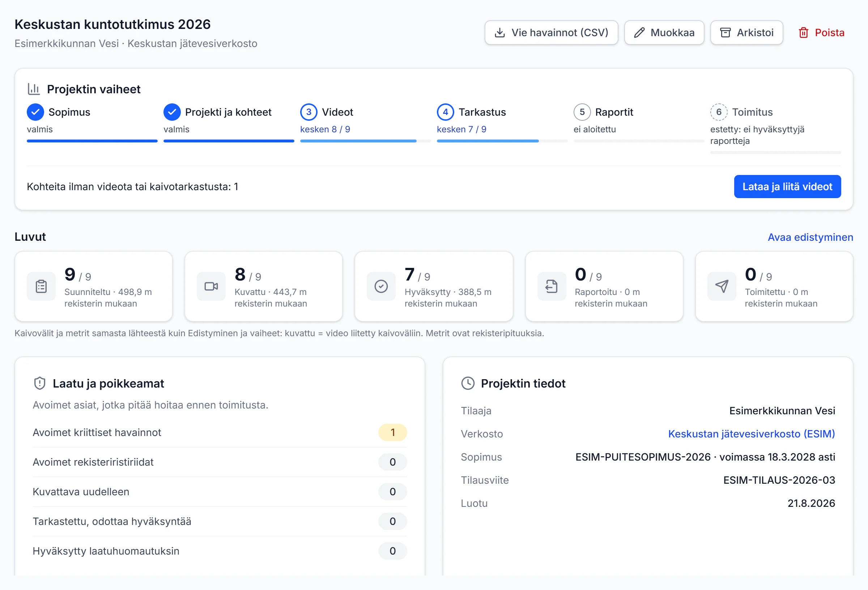Open the Muokkaa edit button
Screen dimensions: 868x590
pyautogui.click(x=664, y=33)
